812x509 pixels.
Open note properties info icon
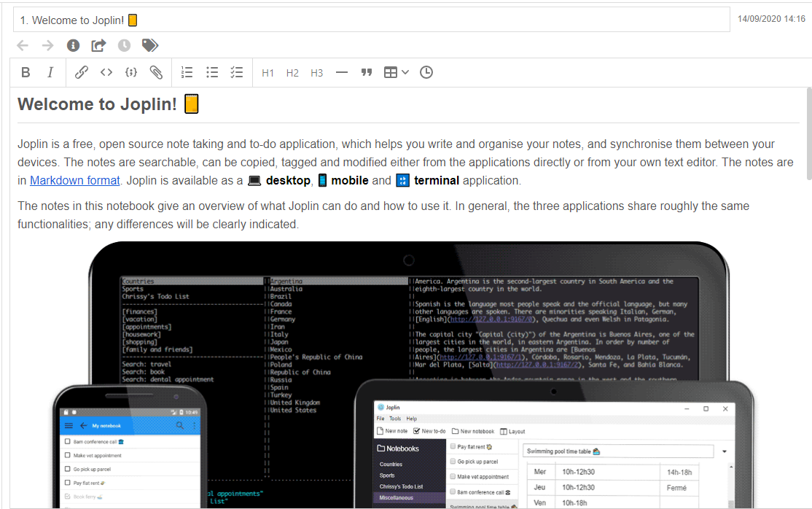point(73,46)
